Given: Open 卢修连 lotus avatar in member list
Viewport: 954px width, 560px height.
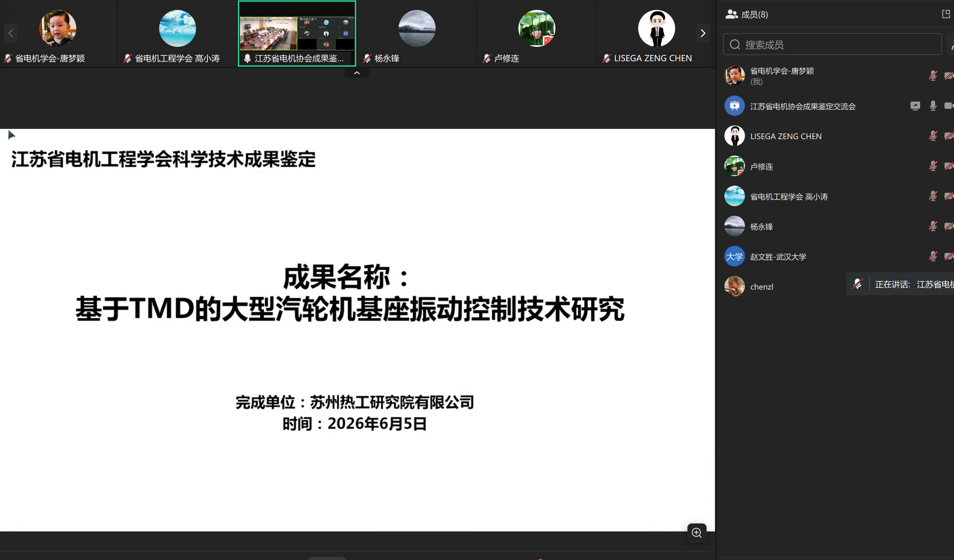Looking at the screenshot, I should 734,166.
